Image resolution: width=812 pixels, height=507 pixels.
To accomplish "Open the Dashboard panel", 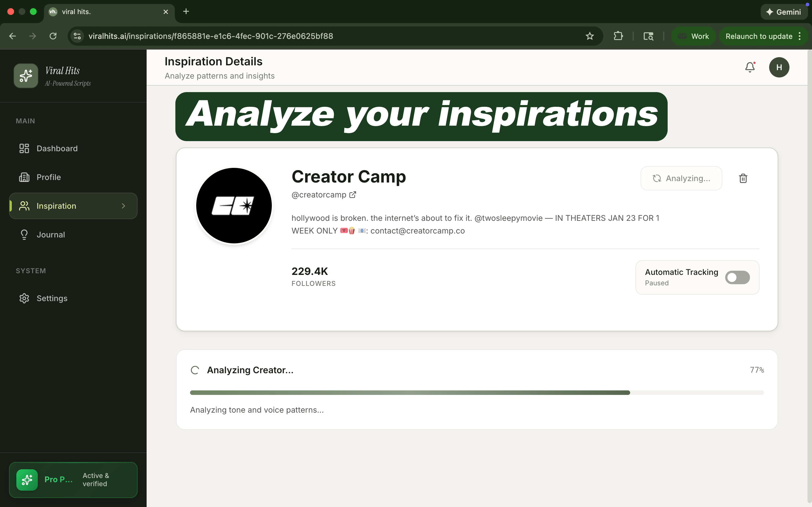I will pos(57,148).
